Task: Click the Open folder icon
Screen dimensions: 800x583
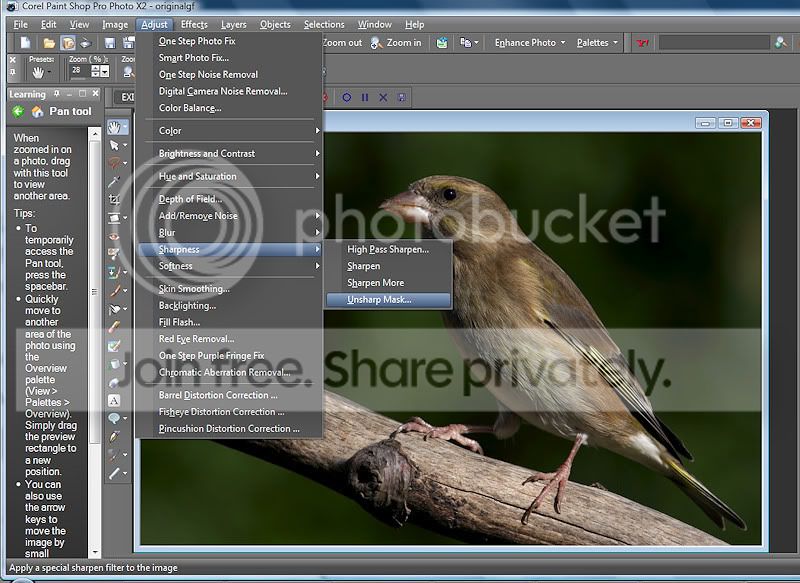Action: 48,43
